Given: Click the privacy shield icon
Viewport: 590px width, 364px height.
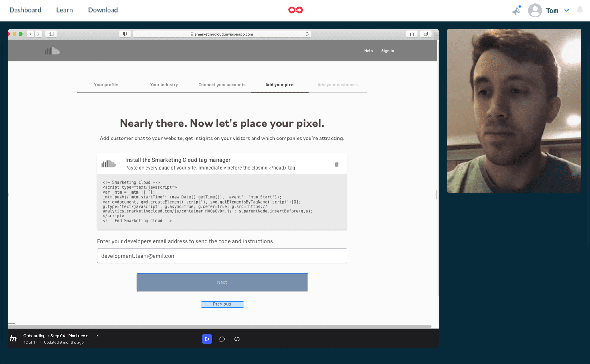Looking at the screenshot, I should pyautogui.click(x=125, y=34).
